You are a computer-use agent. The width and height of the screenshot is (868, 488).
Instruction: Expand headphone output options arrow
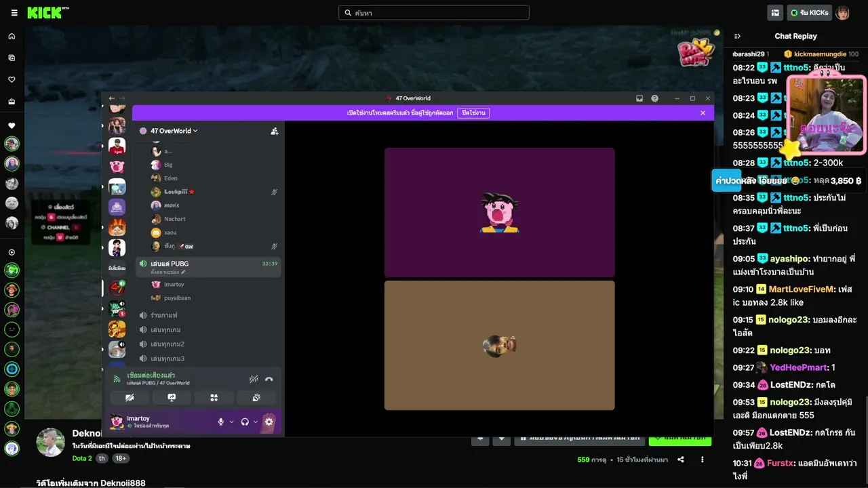click(256, 422)
